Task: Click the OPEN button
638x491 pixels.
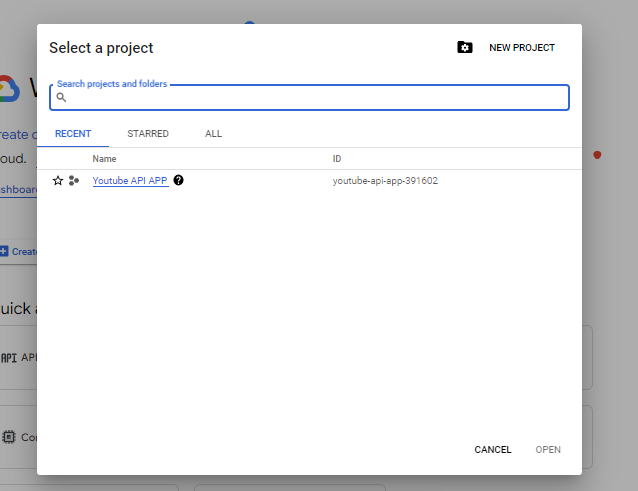Action: (548, 450)
